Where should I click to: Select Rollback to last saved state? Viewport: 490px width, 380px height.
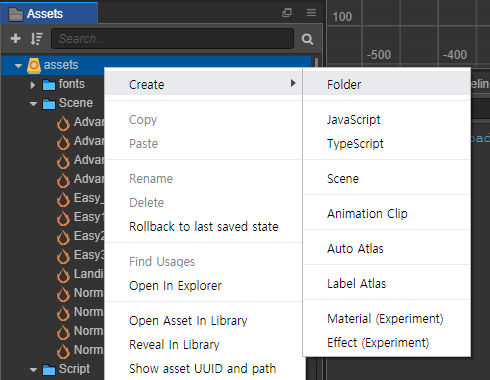[x=203, y=227]
